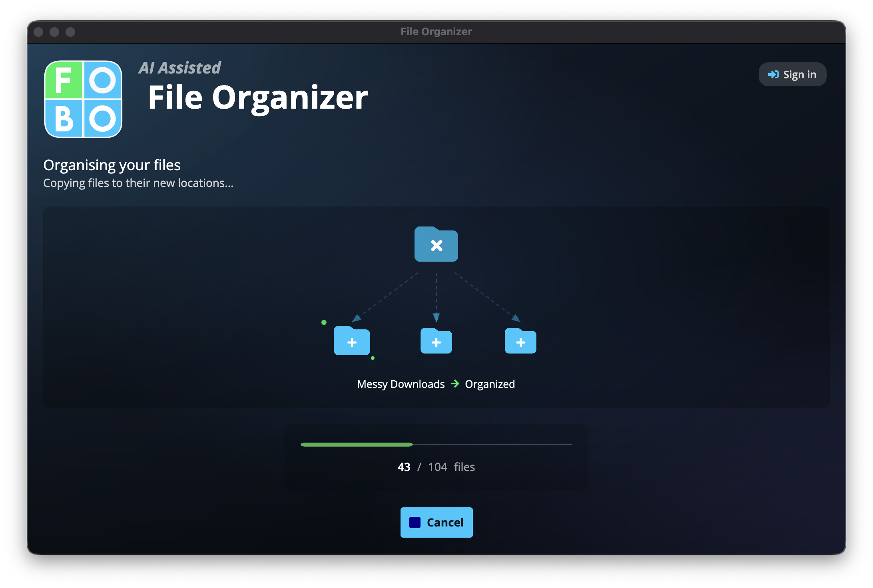Click the rightmost destination folder plus icon

tap(520, 342)
